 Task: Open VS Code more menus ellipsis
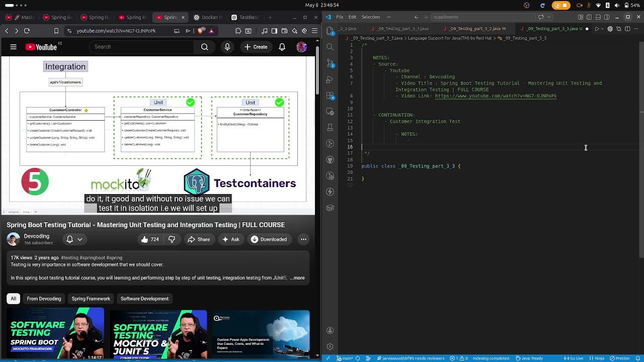389,17
